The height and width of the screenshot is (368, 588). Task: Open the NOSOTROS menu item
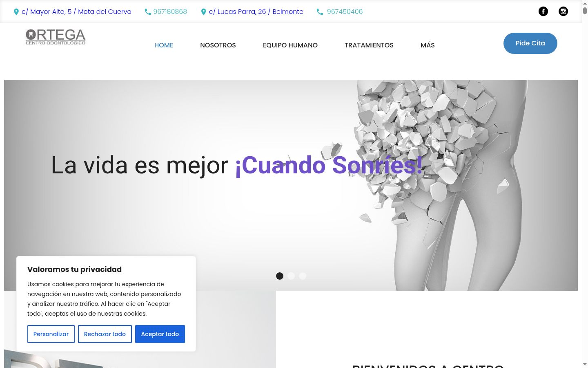218,45
